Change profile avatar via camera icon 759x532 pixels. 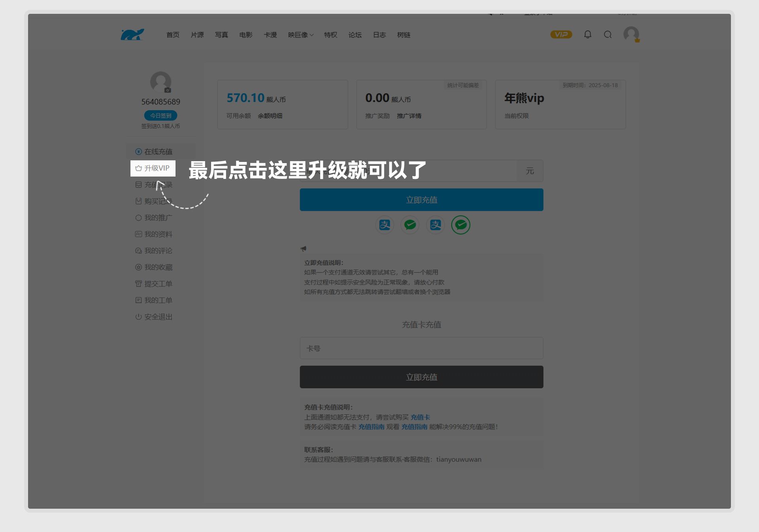(168, 90)
